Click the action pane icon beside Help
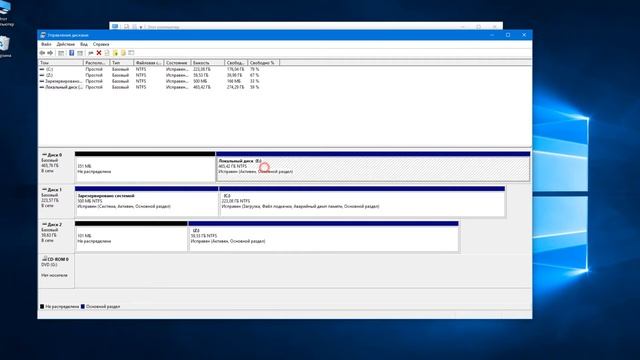640x360 pixels. click(80, 53)
